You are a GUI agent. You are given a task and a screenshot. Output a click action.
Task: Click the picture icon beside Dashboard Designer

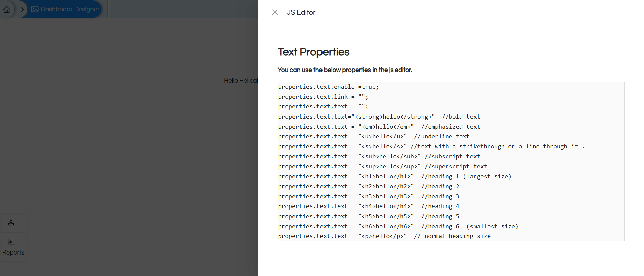pos(35,9)
